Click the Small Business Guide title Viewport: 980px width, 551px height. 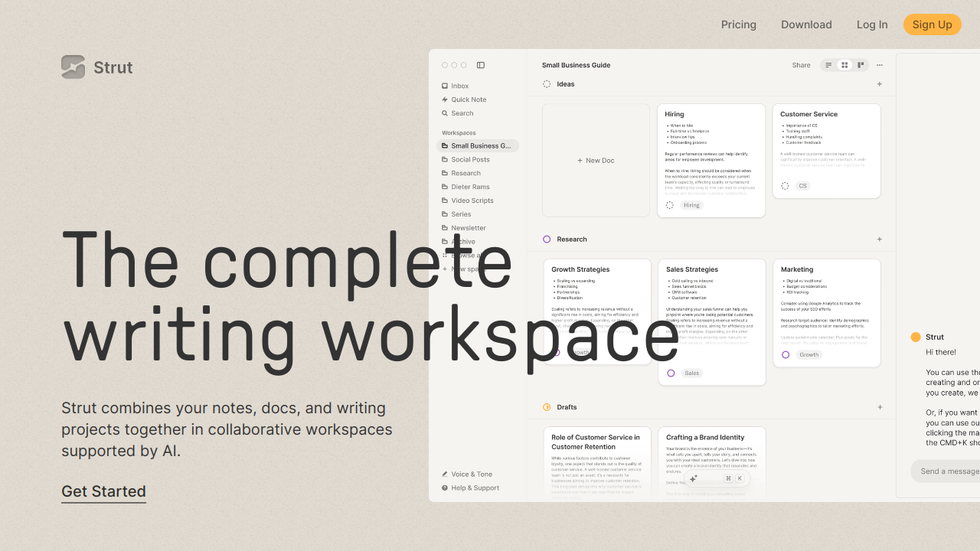[576, 65]
